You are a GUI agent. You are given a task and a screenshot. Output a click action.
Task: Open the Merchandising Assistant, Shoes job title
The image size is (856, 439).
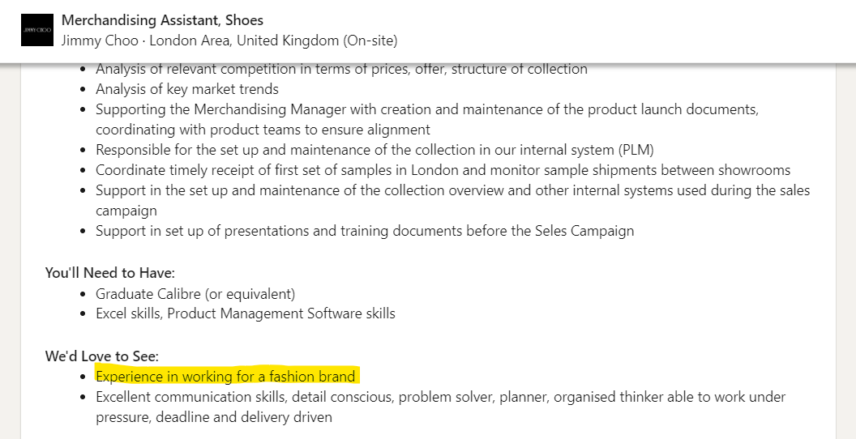click(x=162, y=20)
